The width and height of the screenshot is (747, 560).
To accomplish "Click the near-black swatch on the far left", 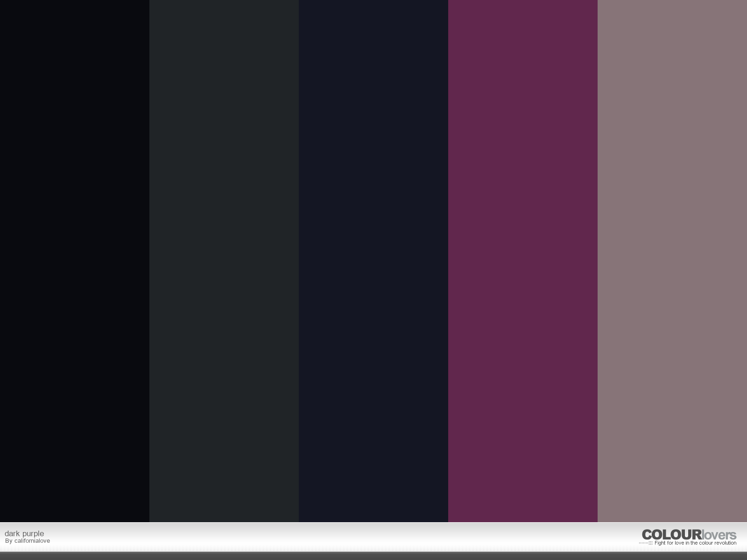I will tap(75, 261).
